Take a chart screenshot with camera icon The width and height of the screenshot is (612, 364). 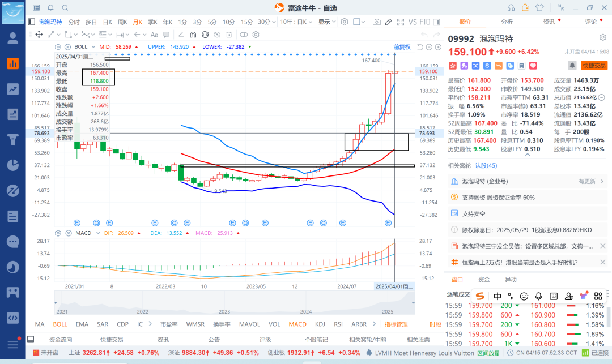point(377,22)
